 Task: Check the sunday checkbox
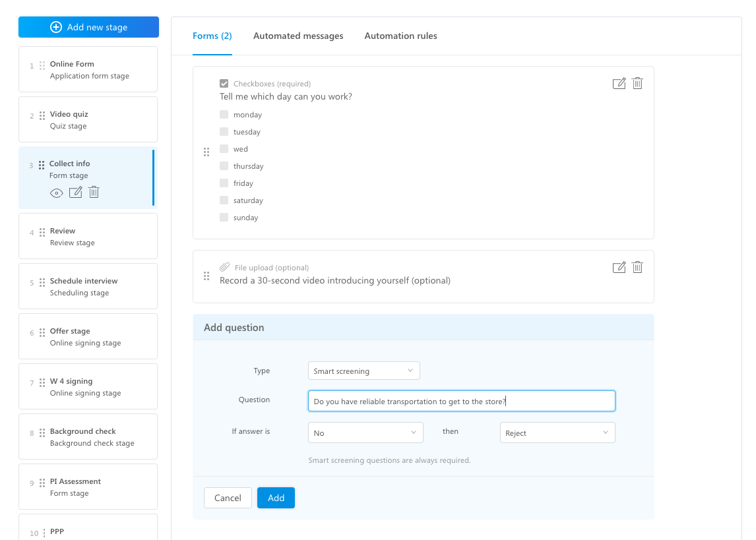(224, 217)
